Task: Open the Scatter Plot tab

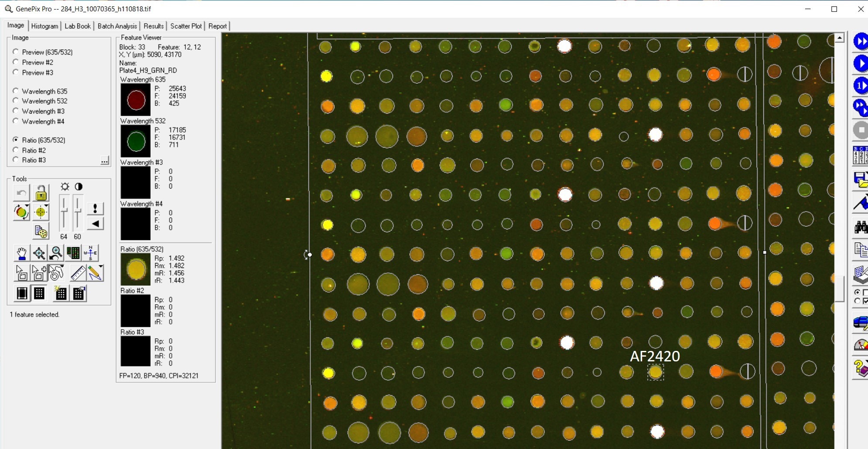Action: coord(186,26)
